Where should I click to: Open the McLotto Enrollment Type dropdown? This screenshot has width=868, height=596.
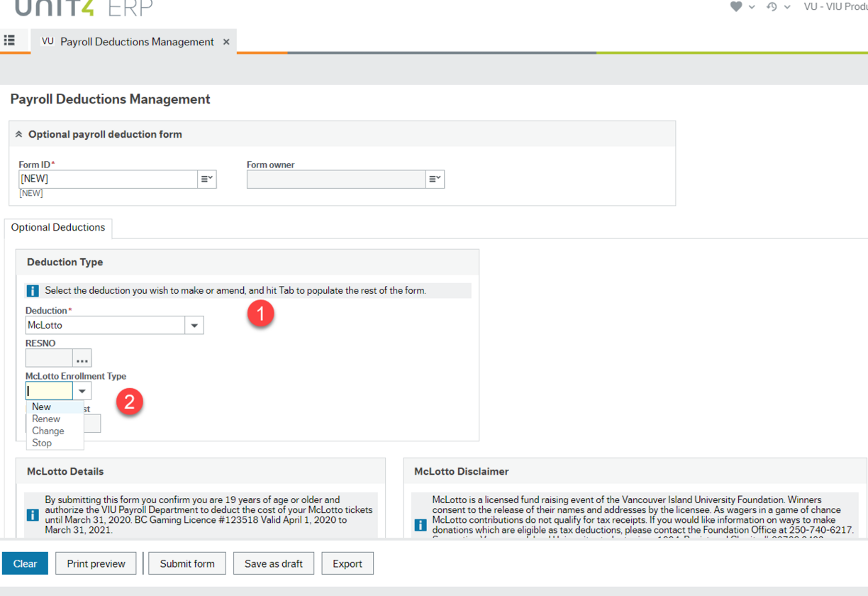[82, 390]
